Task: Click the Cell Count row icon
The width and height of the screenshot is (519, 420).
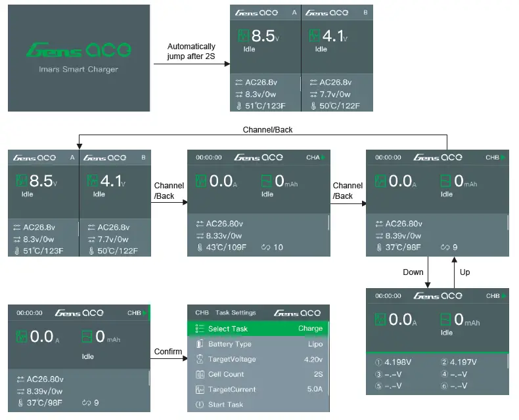Action: point(200,374)
